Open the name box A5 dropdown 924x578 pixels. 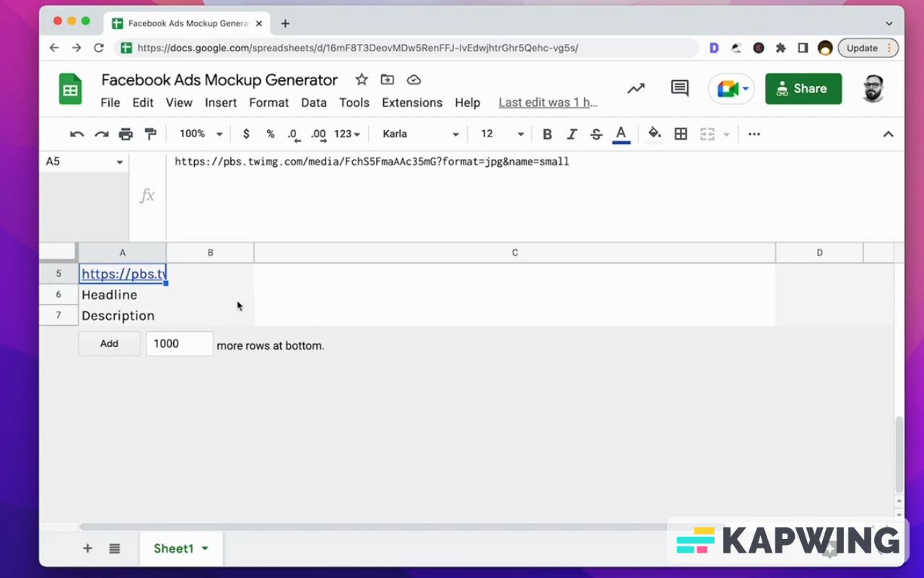(x=120, y=162)
